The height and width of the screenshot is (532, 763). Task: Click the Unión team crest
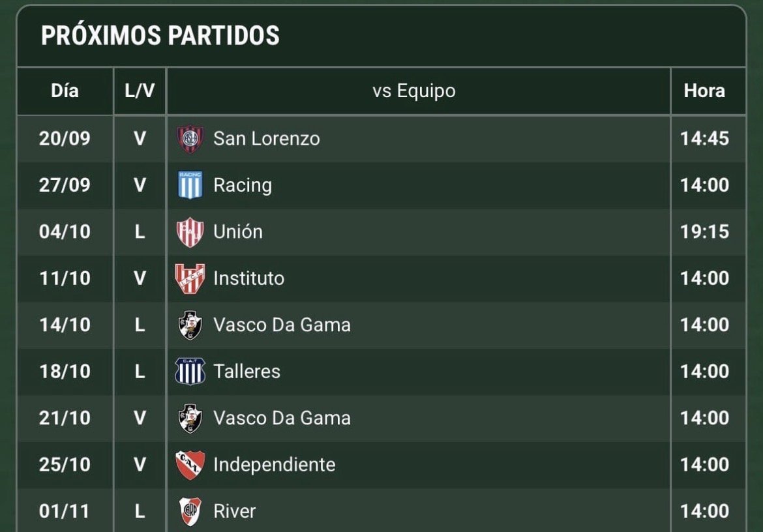click(190, 232)
